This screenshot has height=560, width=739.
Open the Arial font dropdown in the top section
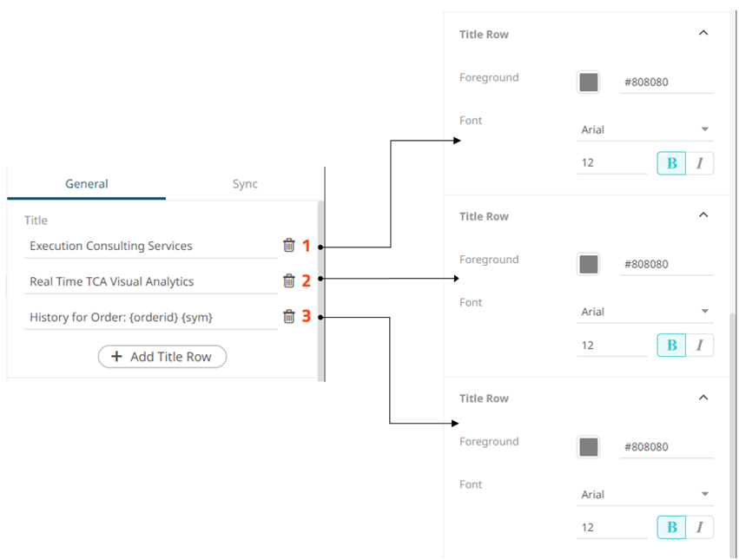[643, 128]
